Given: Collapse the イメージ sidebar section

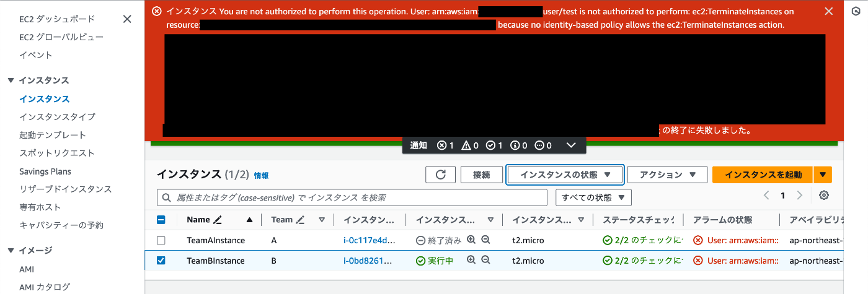Looking at the screenshot, I should pyautogui.click(x=11, y=251).
